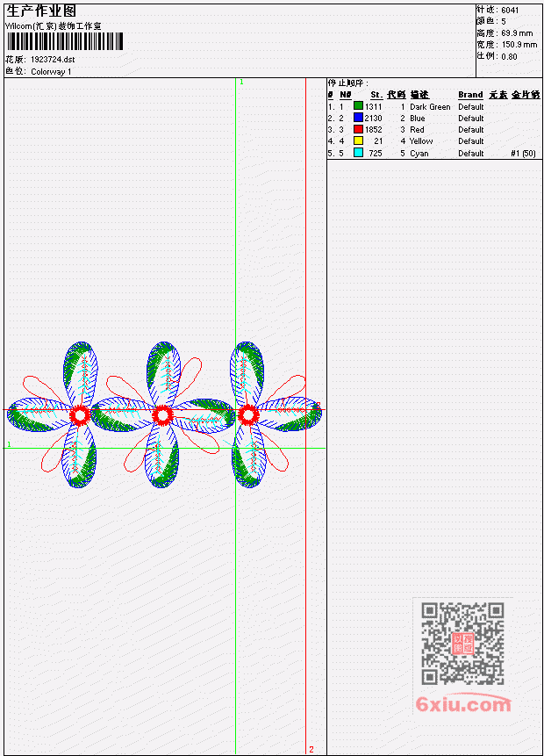
Task: Select the 'Colorway 1' text
Action: point(51,72)
